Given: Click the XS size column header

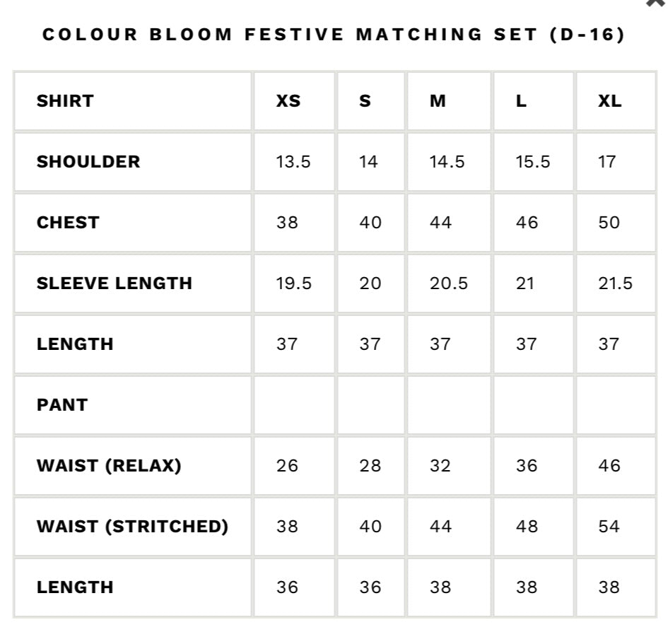Looking at the screenshot, I should 288,101.
